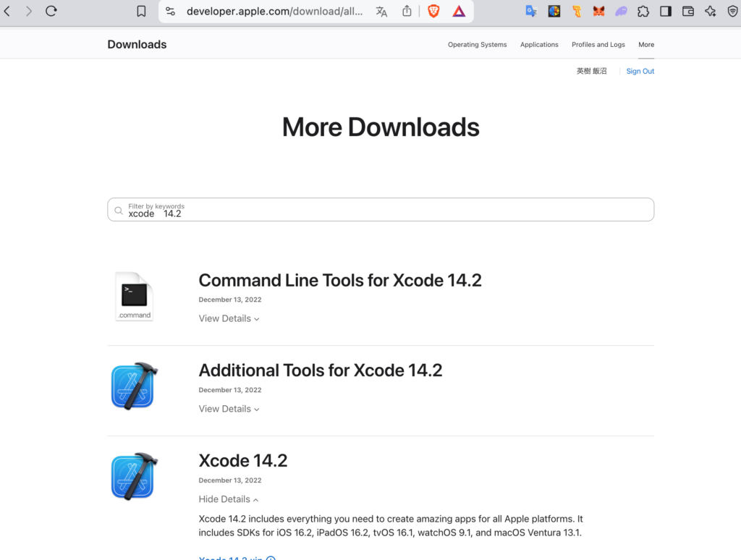Screen dimensions: 741x560
Task: Click the VPN shield icon
Action: coord(732,12)
